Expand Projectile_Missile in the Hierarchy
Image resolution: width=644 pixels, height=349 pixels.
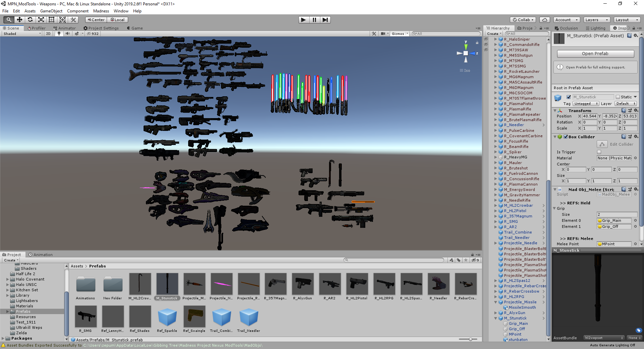(x=496, y=302)
